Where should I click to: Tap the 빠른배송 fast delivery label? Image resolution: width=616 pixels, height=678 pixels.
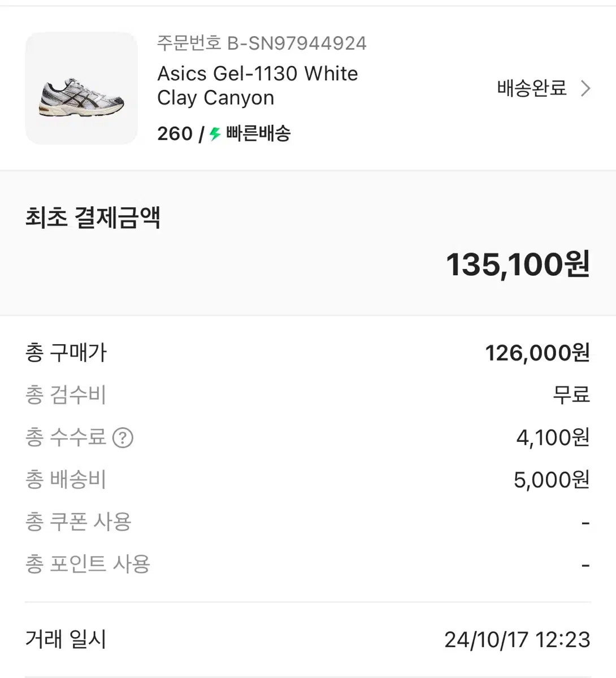pos(258,134)
